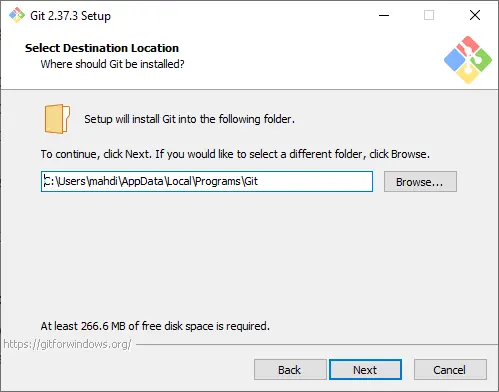Minimize the Git Setup window
499x392 pixels.
tap(384, 15)
